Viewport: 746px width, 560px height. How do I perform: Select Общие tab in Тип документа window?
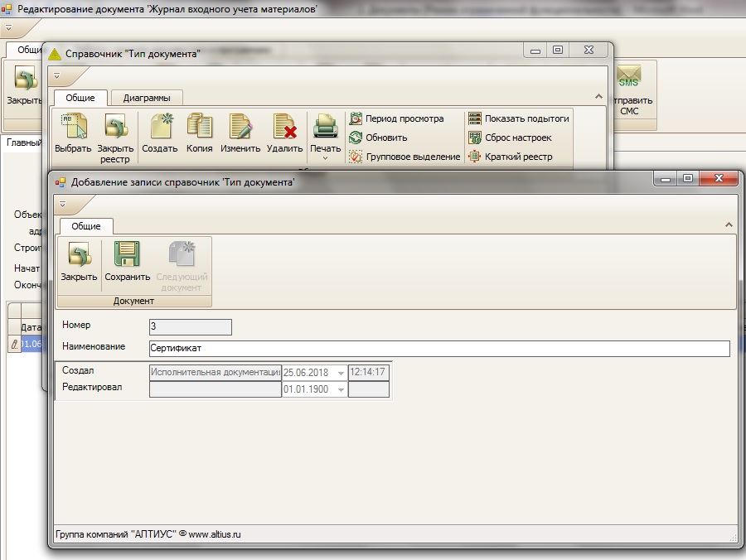click(x=80, y=98)
